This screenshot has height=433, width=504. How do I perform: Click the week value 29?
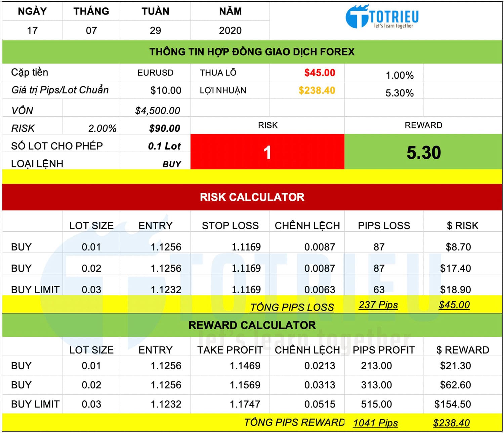coord(155,31)
